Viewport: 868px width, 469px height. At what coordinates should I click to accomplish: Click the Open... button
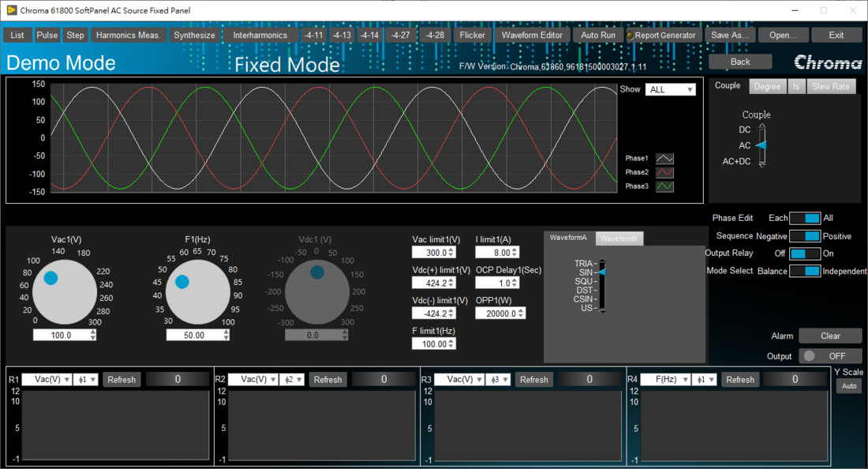783,35
